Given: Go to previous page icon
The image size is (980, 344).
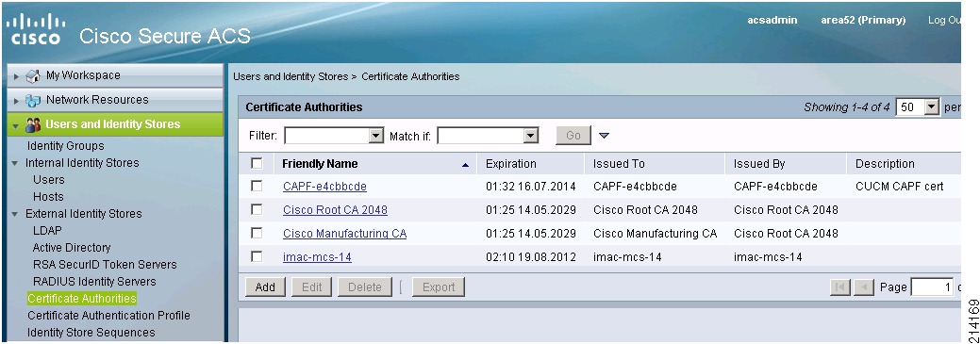Looking at the screenshot, I should [863, 287].
